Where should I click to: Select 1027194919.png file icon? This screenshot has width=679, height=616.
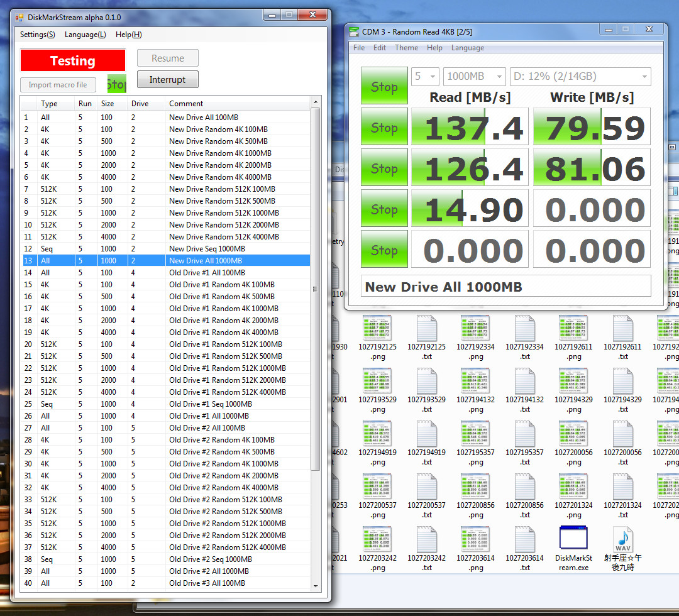point(377,434)
